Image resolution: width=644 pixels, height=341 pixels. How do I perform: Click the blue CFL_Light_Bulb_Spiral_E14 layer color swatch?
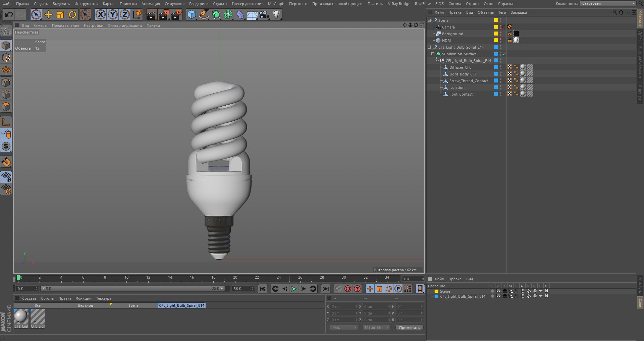[x=436, y=296]
